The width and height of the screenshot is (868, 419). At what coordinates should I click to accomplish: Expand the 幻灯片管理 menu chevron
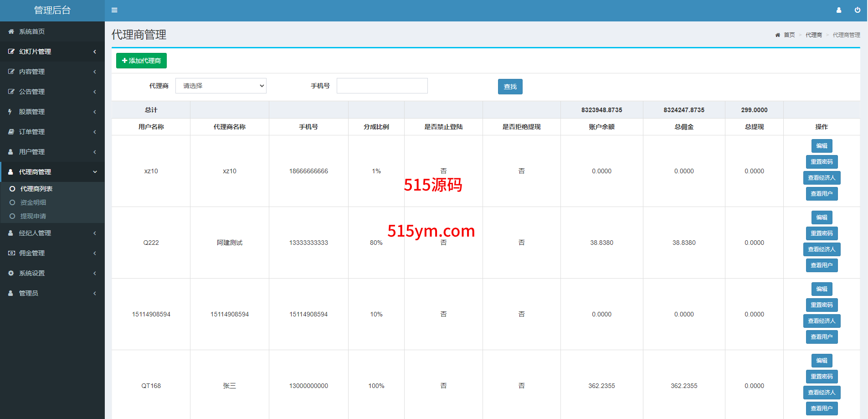click(95, 52)
